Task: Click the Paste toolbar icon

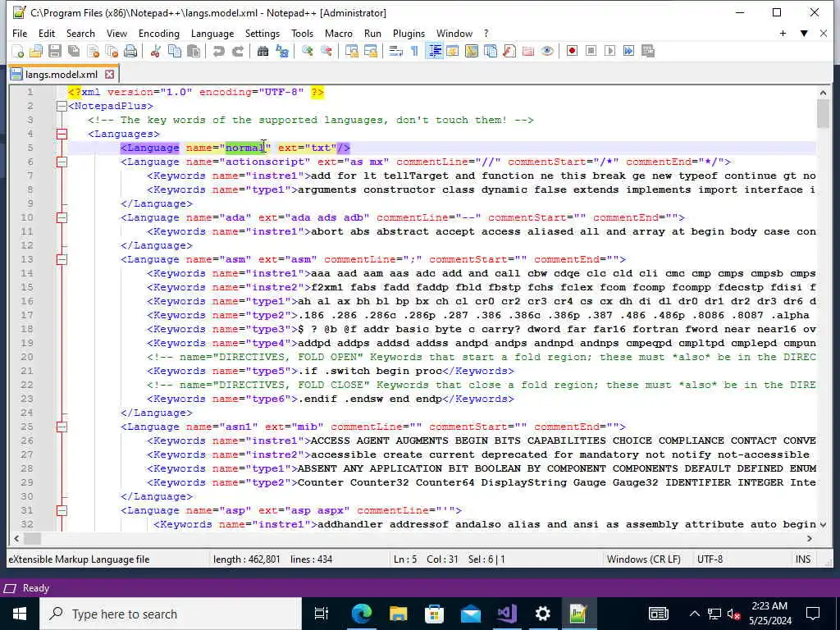Action: 194,51
